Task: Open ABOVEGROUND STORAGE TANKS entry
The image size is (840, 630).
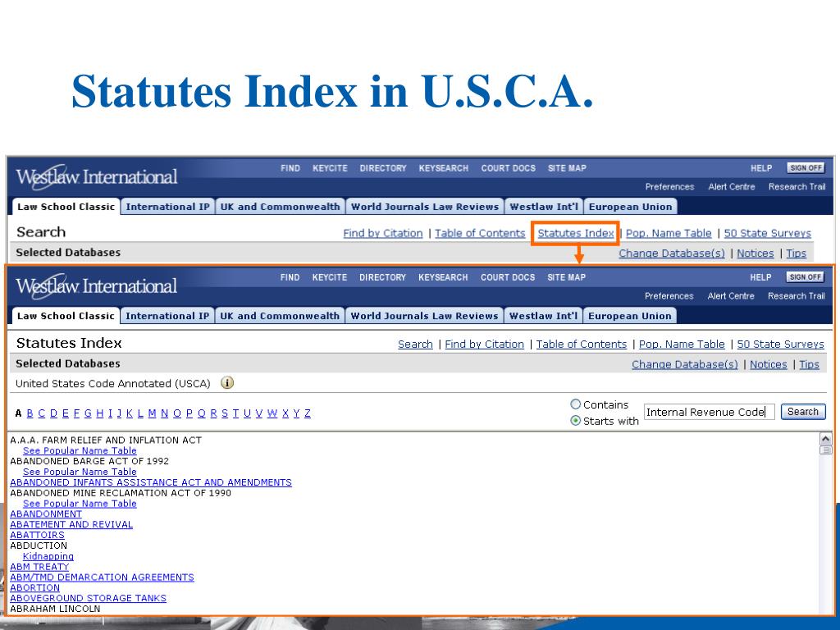Action: 88,598
